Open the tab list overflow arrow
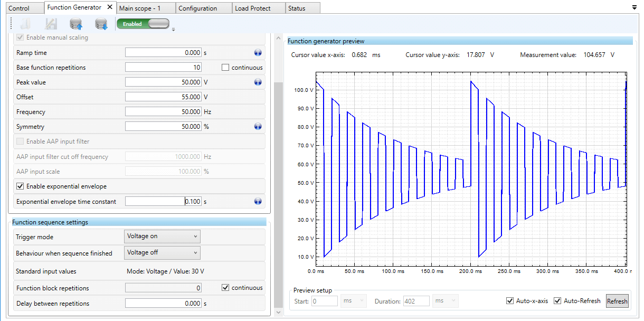Image resolution: width=644 pixels, height=321 pixels. 634,8
